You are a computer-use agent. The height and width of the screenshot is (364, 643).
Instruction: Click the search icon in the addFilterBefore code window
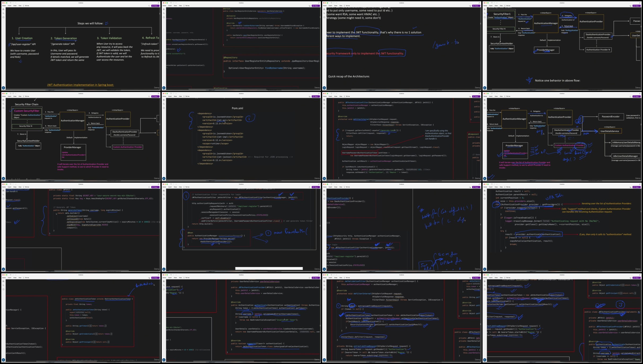(164, 195)
